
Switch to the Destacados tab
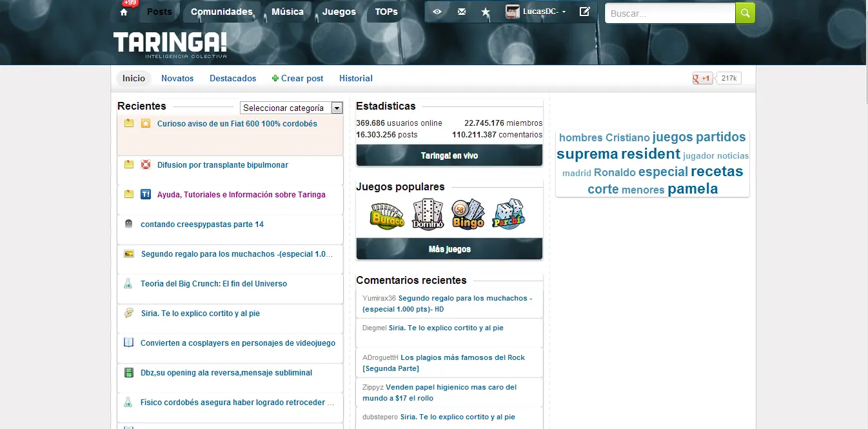233,78
